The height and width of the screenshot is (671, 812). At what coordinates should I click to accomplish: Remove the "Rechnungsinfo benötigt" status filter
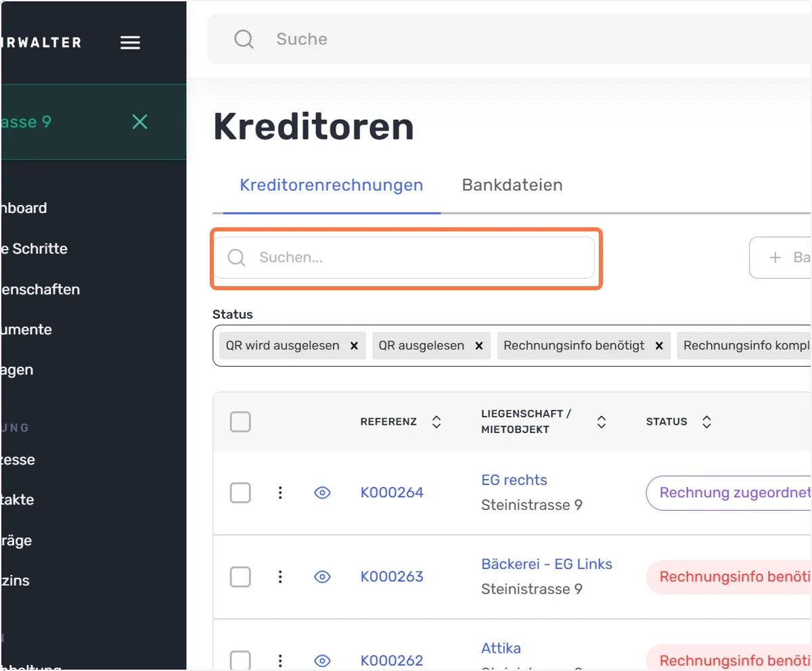[x=659, y=346]
